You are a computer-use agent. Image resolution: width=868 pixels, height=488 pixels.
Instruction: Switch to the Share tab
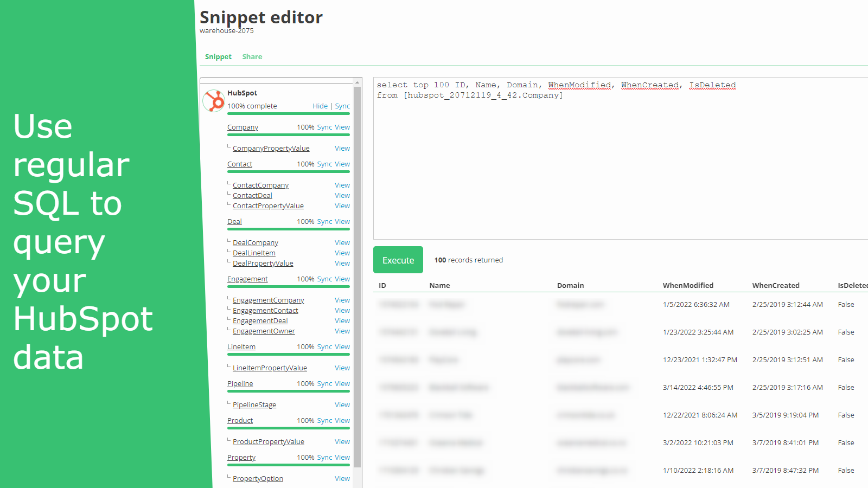pyautogui.click(x=252, y=56)
